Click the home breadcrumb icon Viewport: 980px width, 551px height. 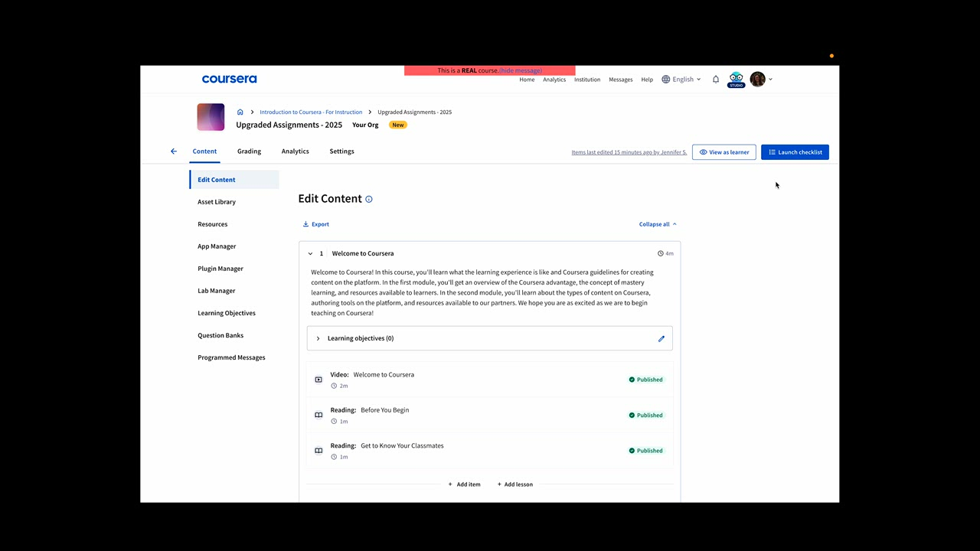[x=240, y=112]
